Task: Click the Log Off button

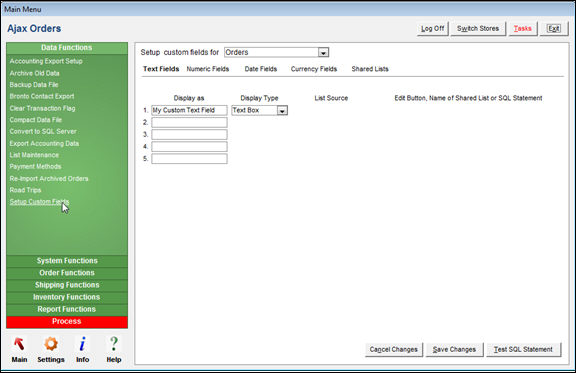Action: click(x=432, y=29)
